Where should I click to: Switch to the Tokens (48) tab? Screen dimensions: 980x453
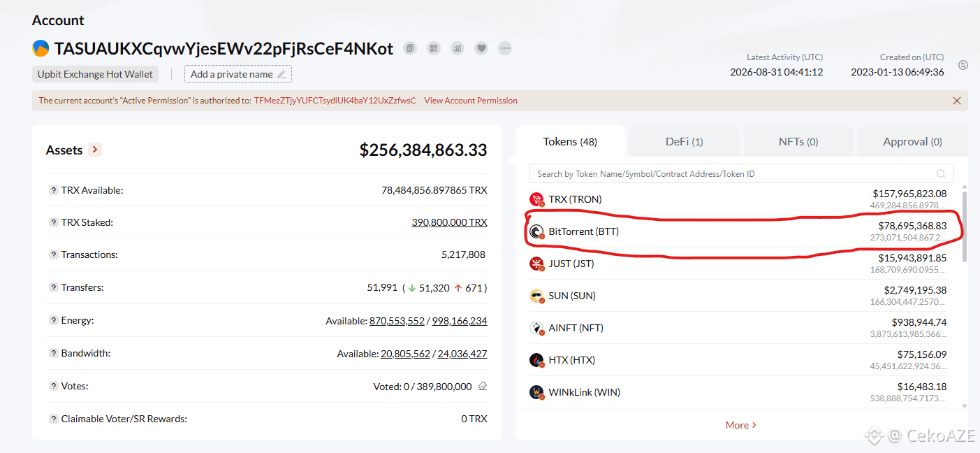[570, 141]
